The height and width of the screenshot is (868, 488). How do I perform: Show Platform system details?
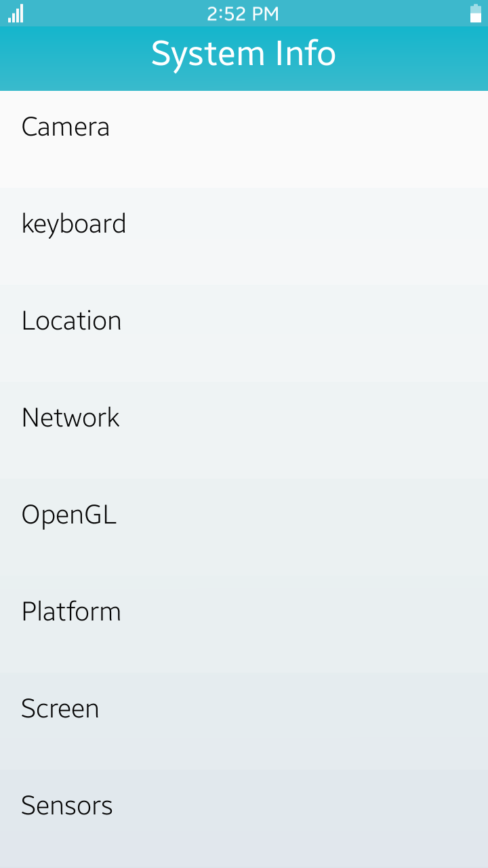[71, 612]
